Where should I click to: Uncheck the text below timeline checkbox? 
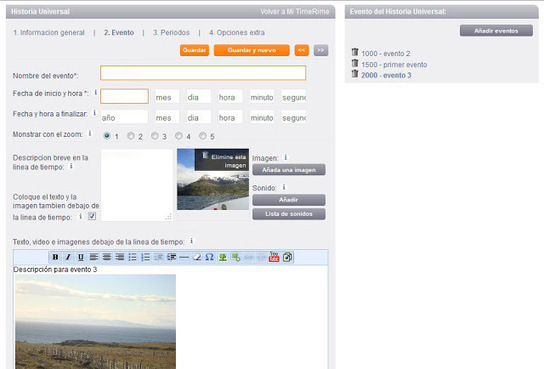[92, 216]
